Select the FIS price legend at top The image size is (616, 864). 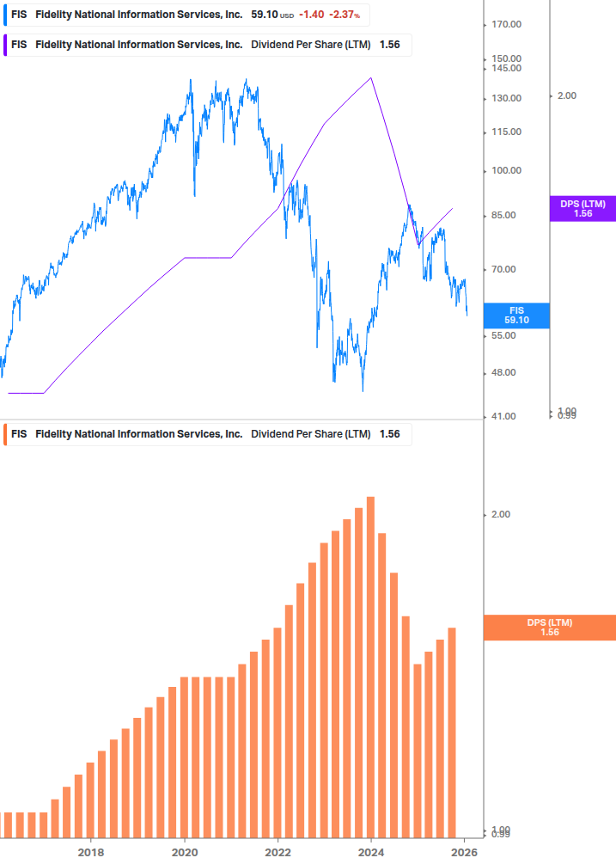click(x=186, y=15)
